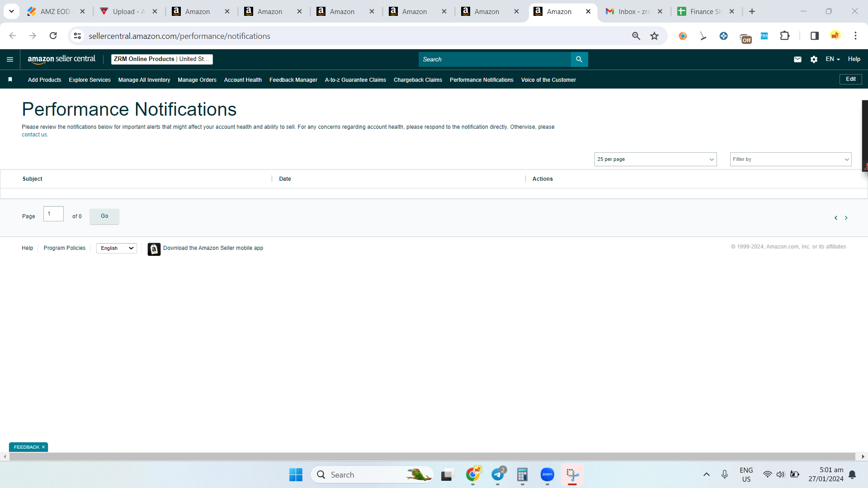Go to the previous page arrow
868x488 pixels.
point(836,218)
